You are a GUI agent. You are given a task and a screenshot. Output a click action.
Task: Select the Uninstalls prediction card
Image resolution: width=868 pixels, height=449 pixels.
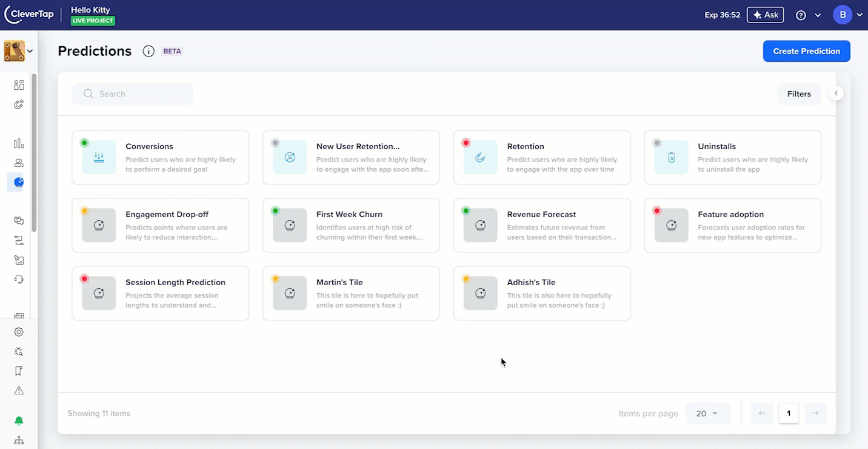pos(732,157)
